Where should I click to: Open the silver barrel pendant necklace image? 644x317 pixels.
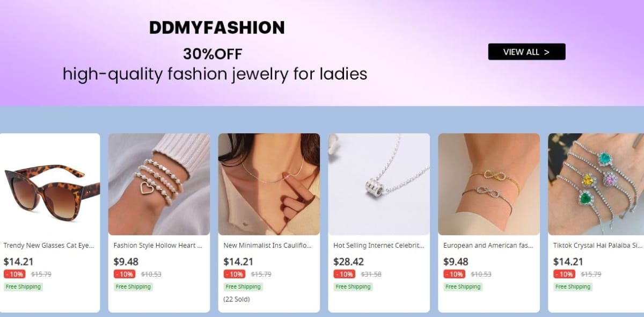pyautogui.click(x=379, y=184)
